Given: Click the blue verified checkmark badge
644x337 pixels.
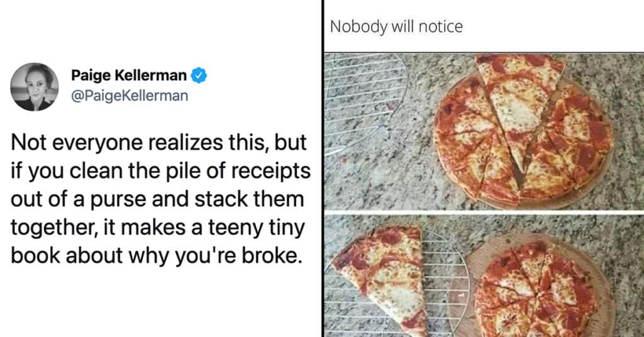Looking at the screenshot, I should [x=199, y=76].
